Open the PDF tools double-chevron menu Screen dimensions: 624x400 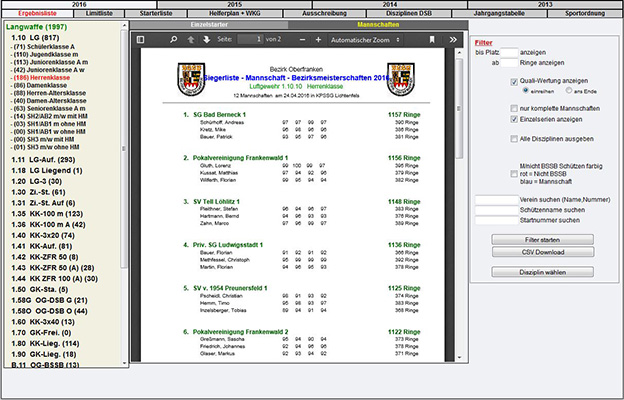click(453, 40)
